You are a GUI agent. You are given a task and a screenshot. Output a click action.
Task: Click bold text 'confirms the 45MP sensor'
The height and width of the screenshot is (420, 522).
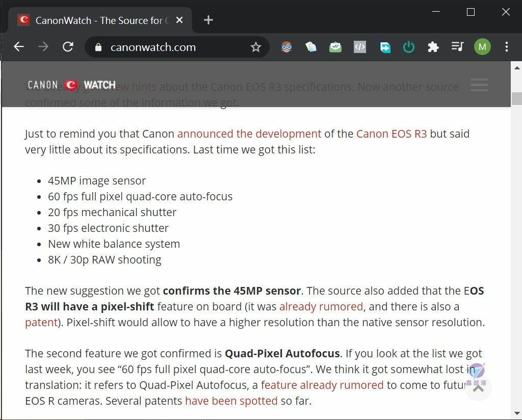click(x=232, y=291)
